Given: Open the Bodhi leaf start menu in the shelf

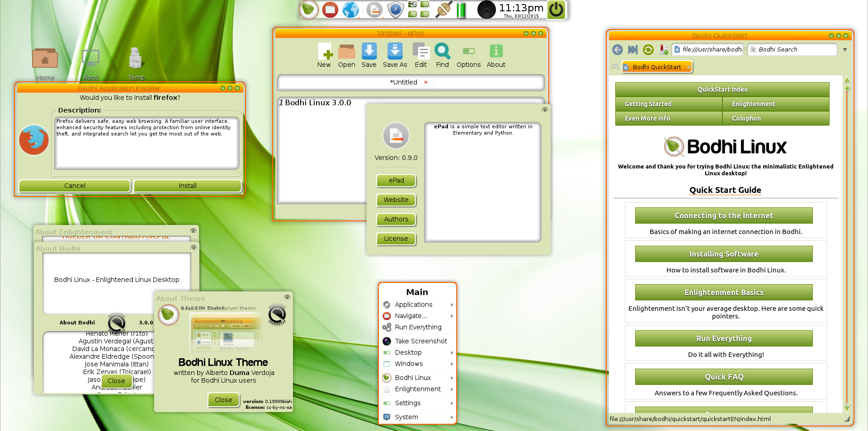Looking at the screenshot, I should pyautogui.click(x=309, y=9).
